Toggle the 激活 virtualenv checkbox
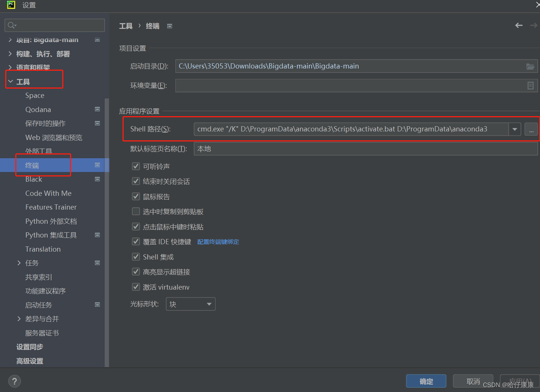540x392 pixels. tap(136, 287)
